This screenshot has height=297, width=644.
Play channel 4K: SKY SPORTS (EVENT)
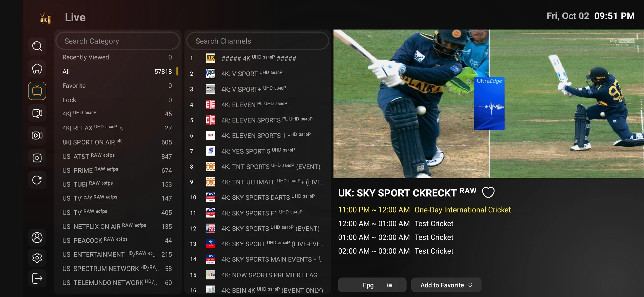tap(257, 229)
